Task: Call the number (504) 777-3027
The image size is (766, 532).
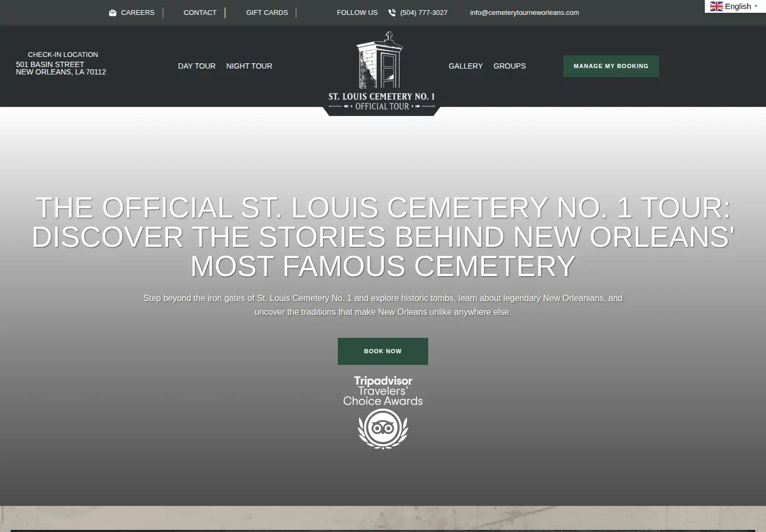Action: pos(424,13)
